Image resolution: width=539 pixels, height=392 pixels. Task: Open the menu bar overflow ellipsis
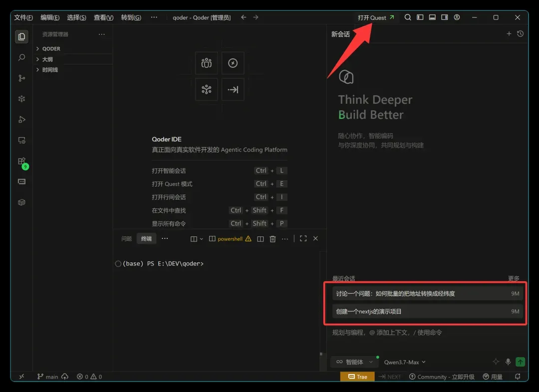[154, 17]
